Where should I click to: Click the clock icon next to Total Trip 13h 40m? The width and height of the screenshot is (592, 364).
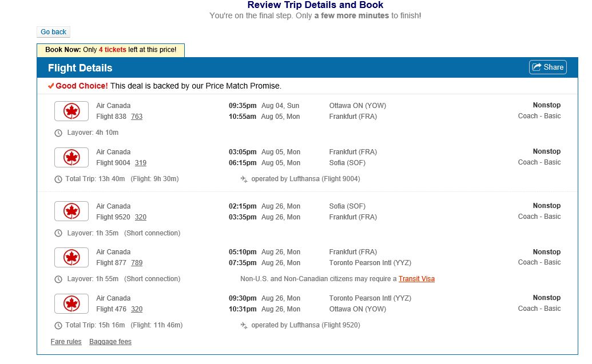pyautogui.click(x=58, y=178)
